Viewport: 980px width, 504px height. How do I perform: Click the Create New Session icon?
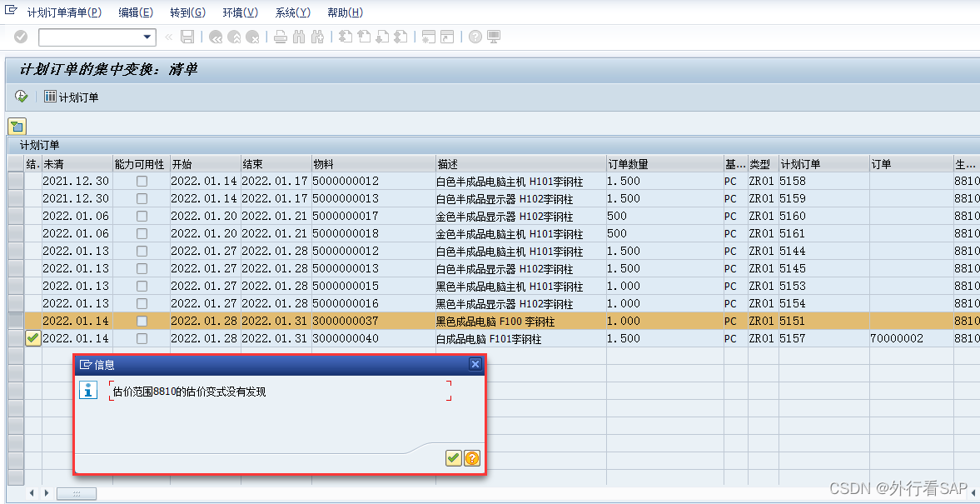[429, 37]
